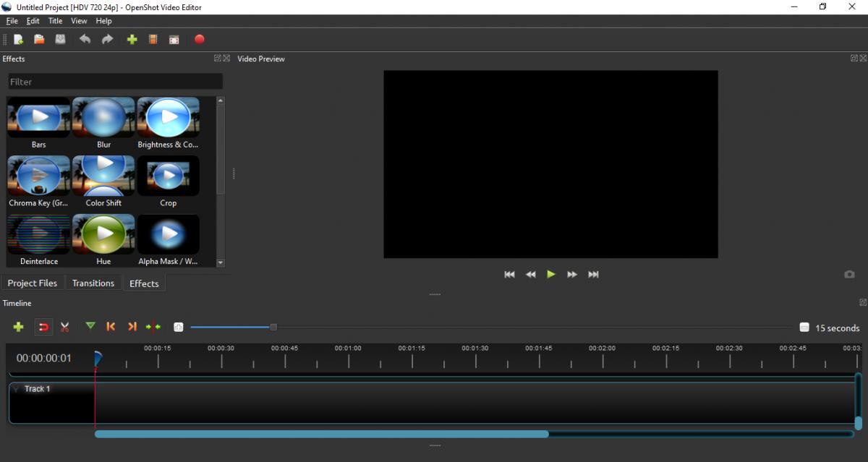
Task: Expand the Track 1 options arrow
Action: click(x=17, y=389)
